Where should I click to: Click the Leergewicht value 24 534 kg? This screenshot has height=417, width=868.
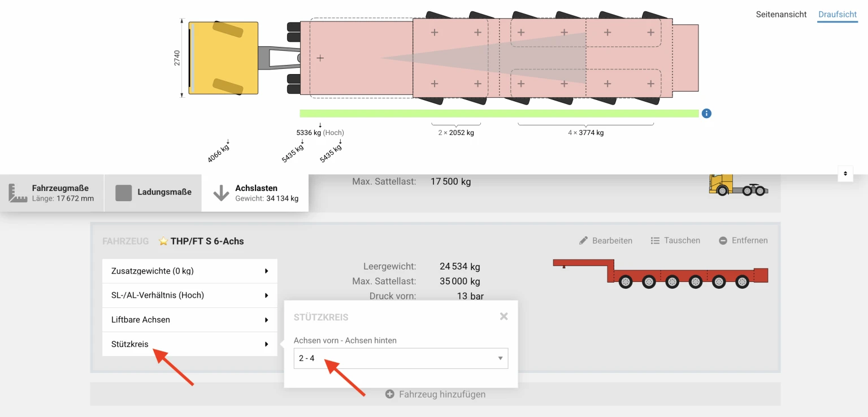[460, 267]
